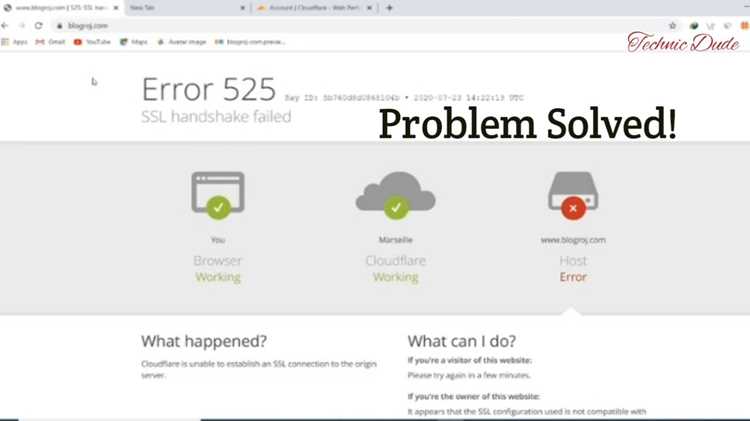
Task: Open the Maps bookmark
Action: click(134, 42)
